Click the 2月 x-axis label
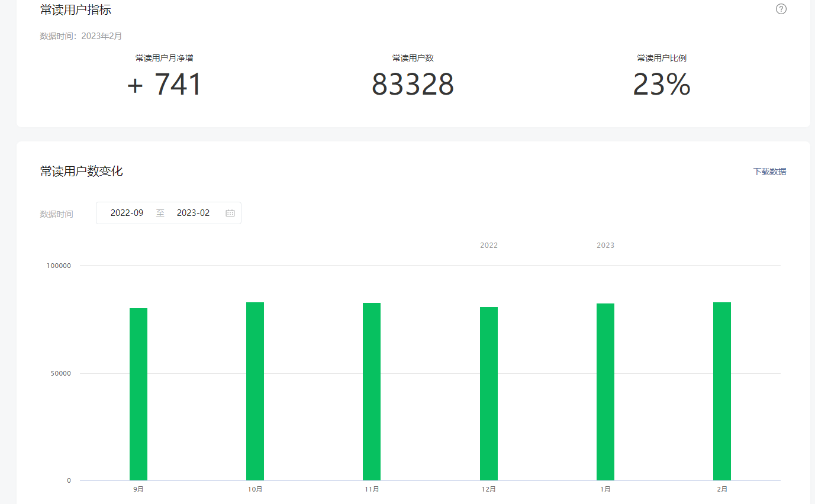The image size is (815, 504). [722, 489]
